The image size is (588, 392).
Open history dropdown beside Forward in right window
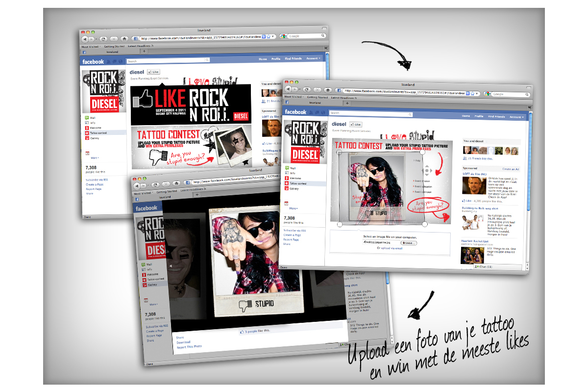point(299,90)
